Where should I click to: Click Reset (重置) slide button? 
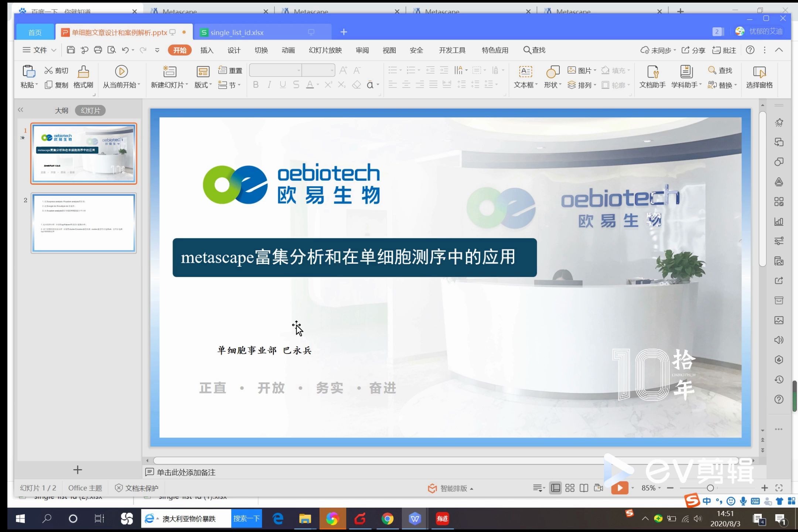pos(230,70)
